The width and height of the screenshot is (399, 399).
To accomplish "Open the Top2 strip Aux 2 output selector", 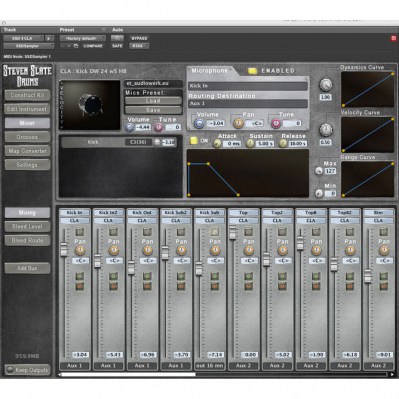I will [x=277, y=366].
